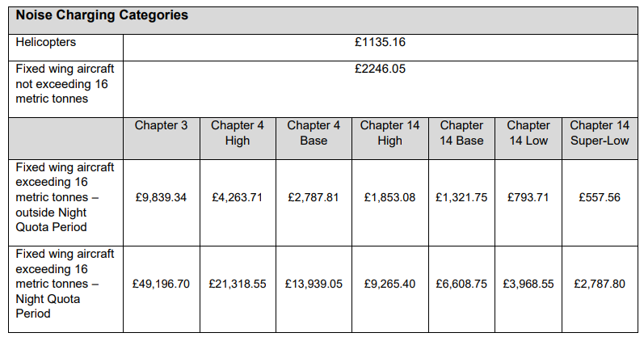
Task: Select the Chapter 3 column header
Action: coord(161,125)
